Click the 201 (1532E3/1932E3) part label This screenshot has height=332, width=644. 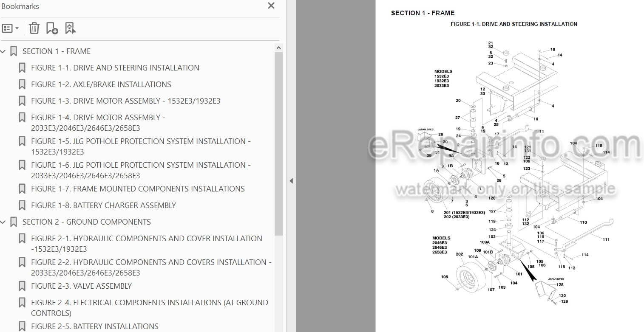[464, 212]
